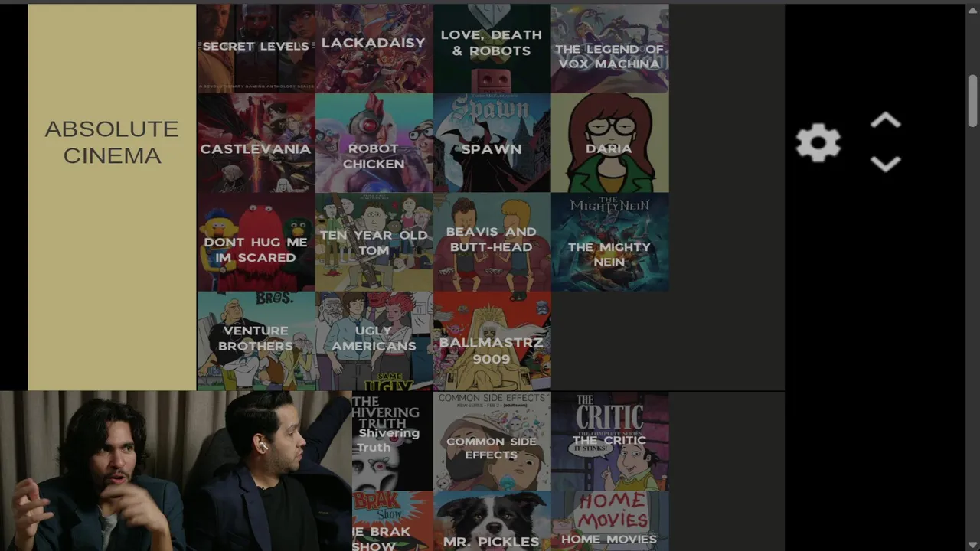Select the Ten Year Old Tom thumbnail
Screen dimensions: 980x551
point(374,242)
